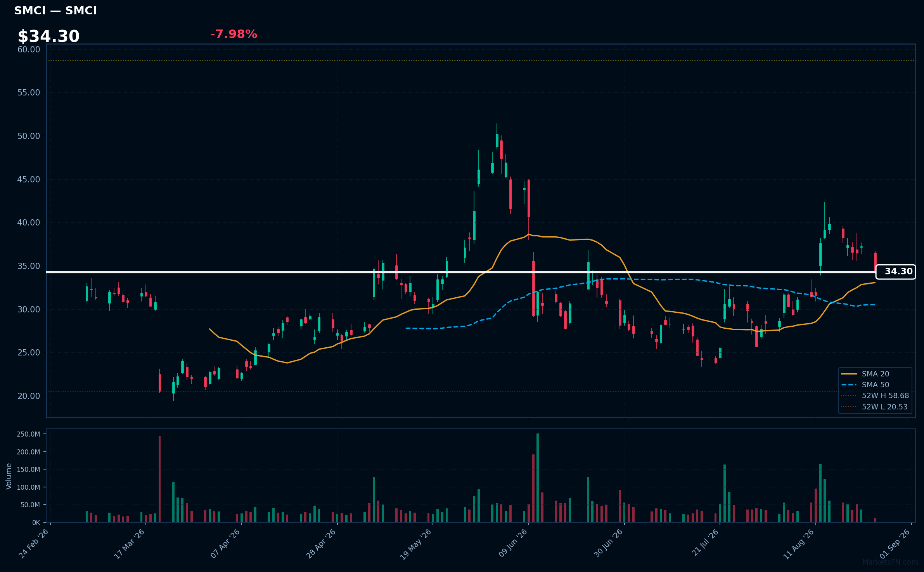This screenshot has width=924, height=572.
Task: Click the 07 Apr '26 date label
Action: click(225, 544)
